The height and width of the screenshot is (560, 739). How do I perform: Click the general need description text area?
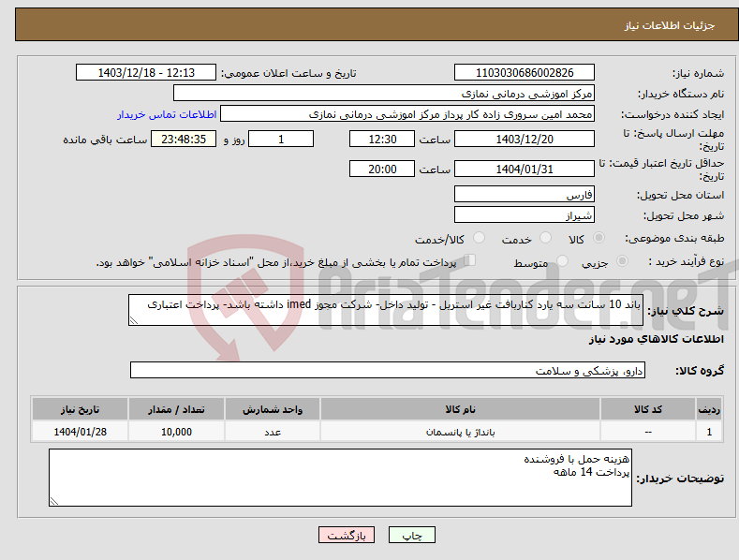click(386, 310)
